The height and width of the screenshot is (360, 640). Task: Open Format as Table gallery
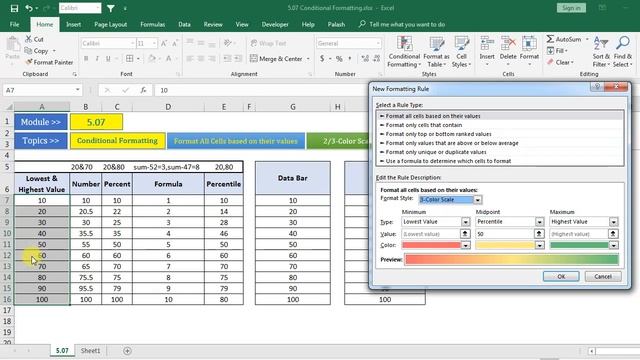[x=436, y=52]
